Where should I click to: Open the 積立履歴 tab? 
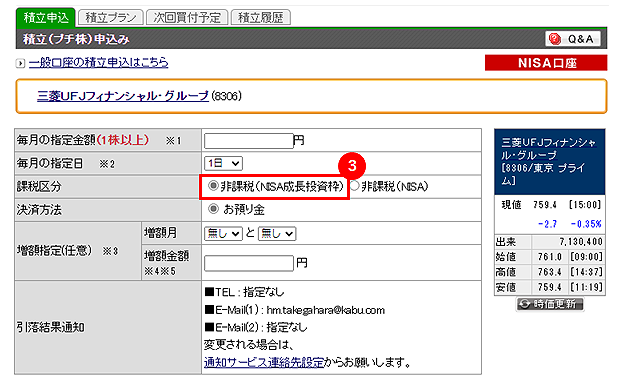click(x=261, y=18)
